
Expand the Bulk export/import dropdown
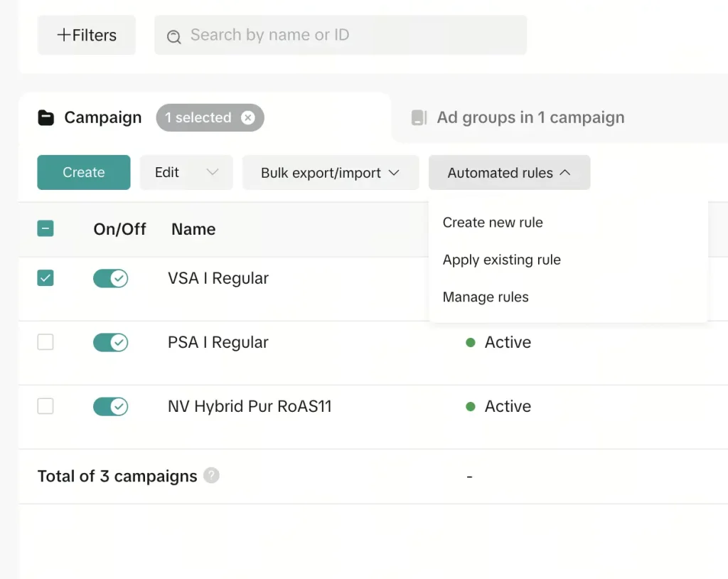(330, 172)
